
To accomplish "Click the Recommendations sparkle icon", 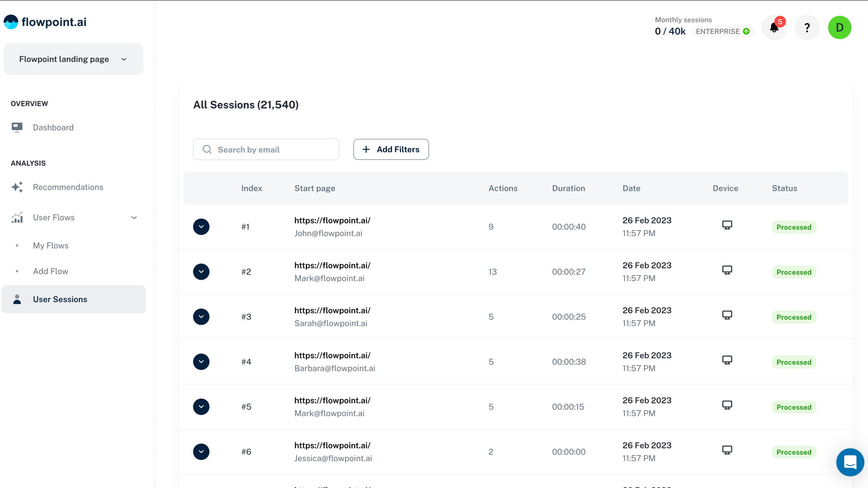I will (17, 187).
